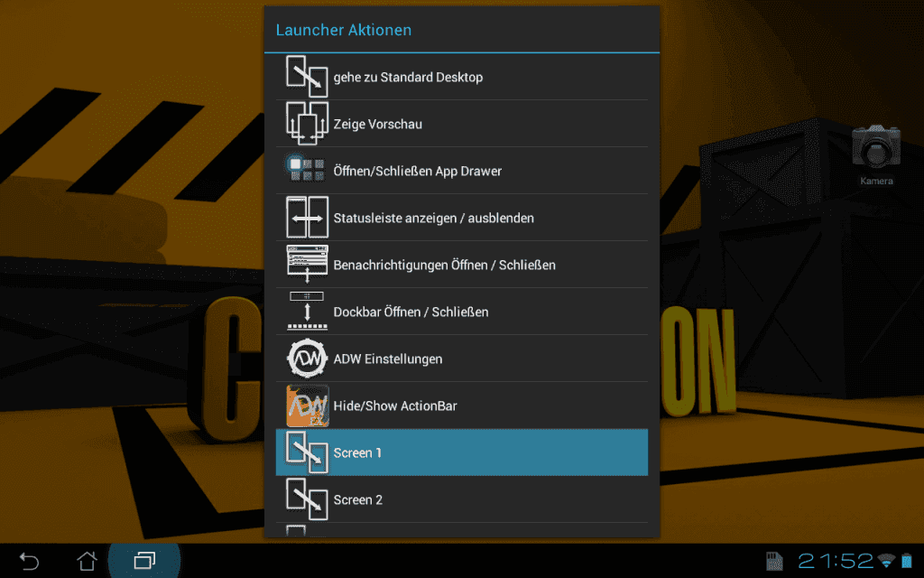Click the Benachrichtigungen notifications icon
The image size is (924, 578).
pyautogui.click(x=307, y=265)
